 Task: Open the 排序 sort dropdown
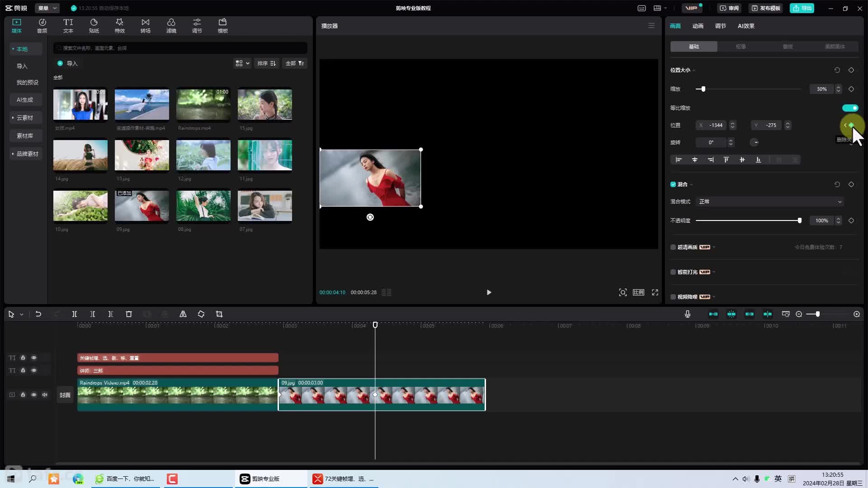[x=266, y=63]
